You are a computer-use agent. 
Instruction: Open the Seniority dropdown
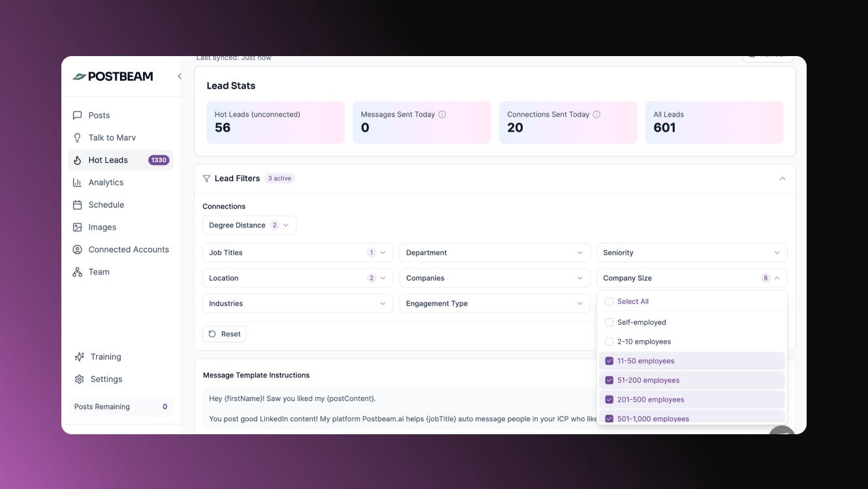692,253
